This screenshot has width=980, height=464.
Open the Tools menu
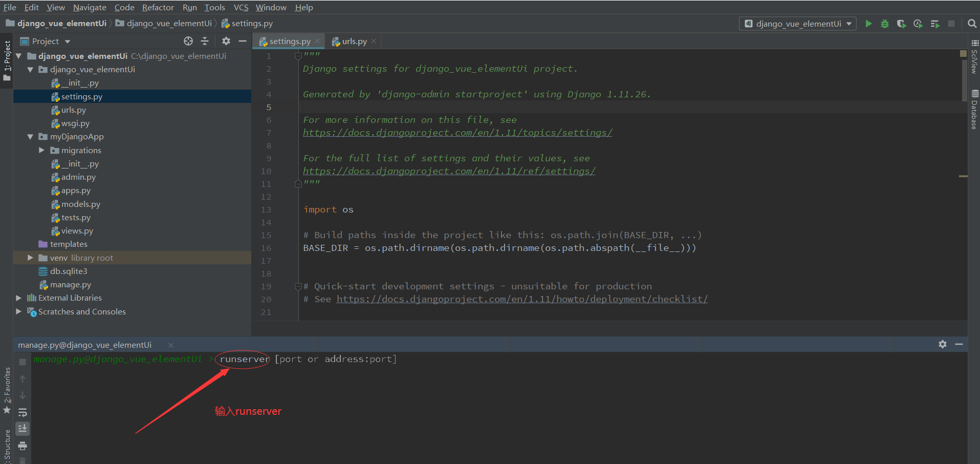[215, 7]
